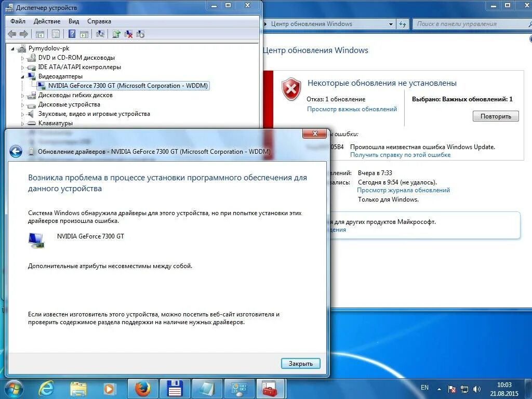Launch Internet Explorer from the taskbar
This screenshot has height=399, width=532.
tap(46, 389)
